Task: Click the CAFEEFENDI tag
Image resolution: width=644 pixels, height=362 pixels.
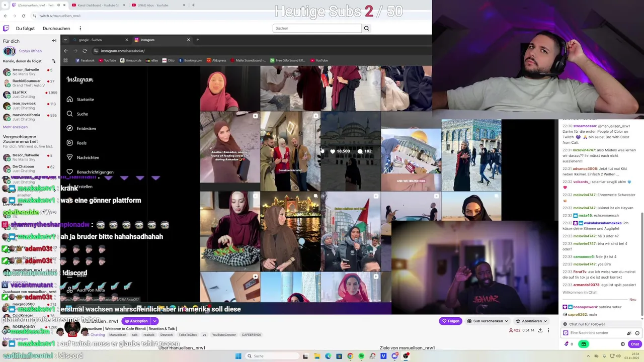Action: click(x=251, y=335)
